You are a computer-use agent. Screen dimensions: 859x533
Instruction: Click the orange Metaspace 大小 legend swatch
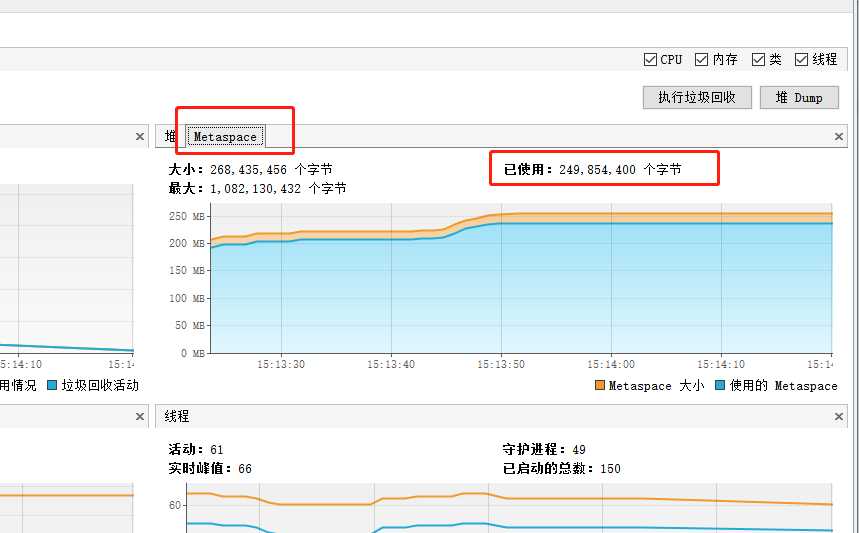click(x=600, y=385)
